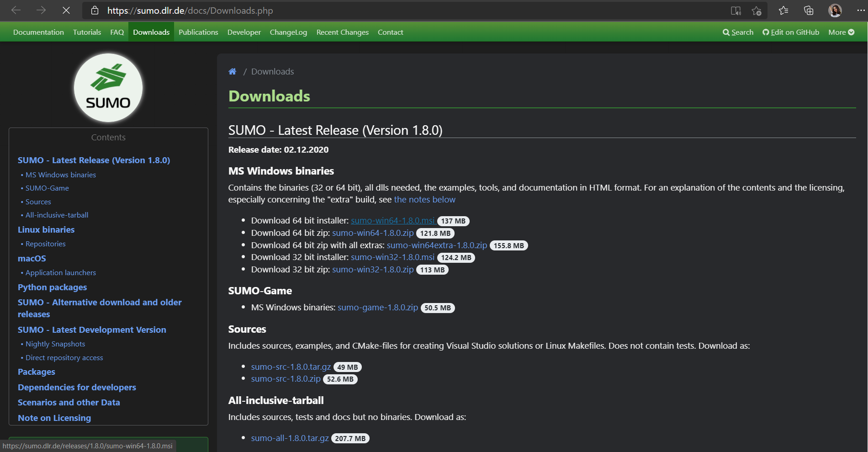Download sumo-win32-1.8.0.zip archive

[373, 270]
